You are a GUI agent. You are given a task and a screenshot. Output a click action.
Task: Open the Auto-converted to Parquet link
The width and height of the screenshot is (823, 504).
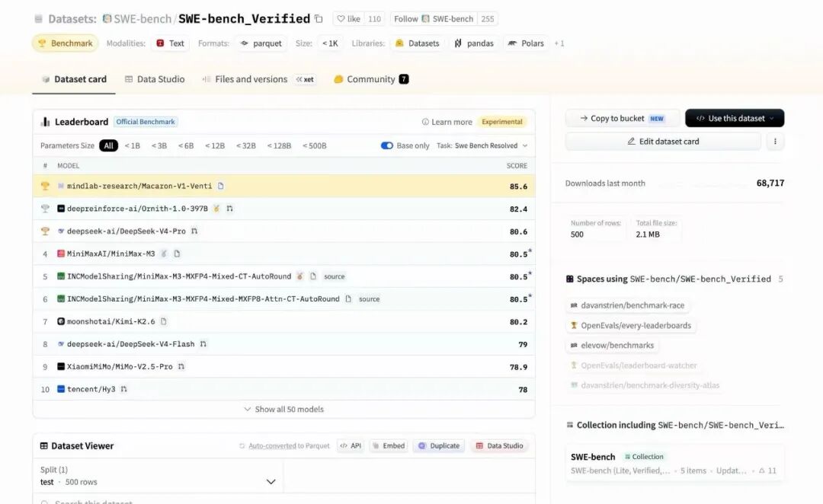tap(290, 446)
